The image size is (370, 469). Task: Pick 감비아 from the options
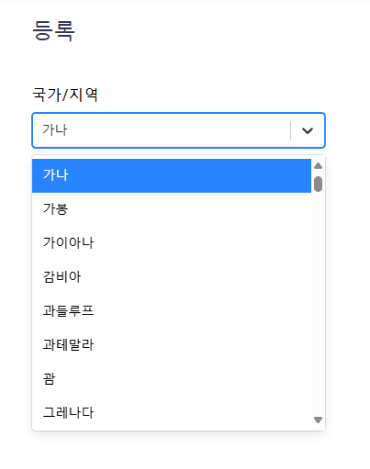[171, 277]
